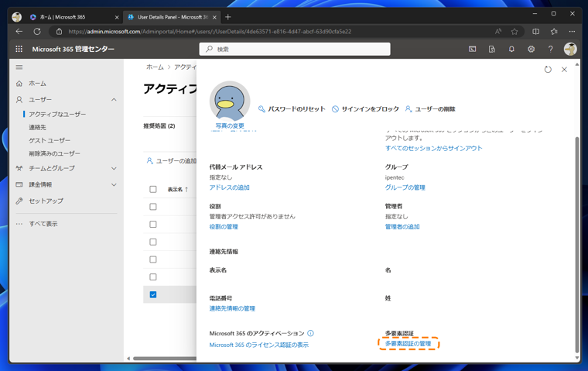Uncheck the selected user row checkbox
Viewport: 588px width, 371px height.
pyautogui.click(x=153, y=294)
